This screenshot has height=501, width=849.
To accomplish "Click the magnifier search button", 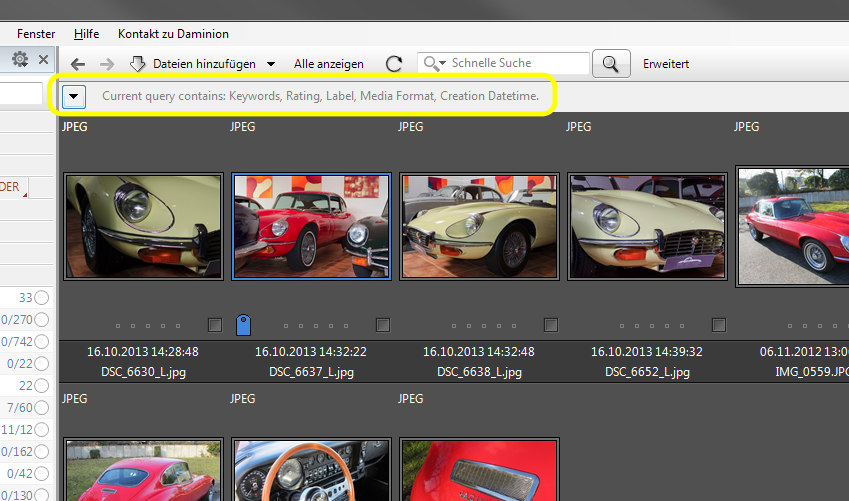I will (611, 64).
